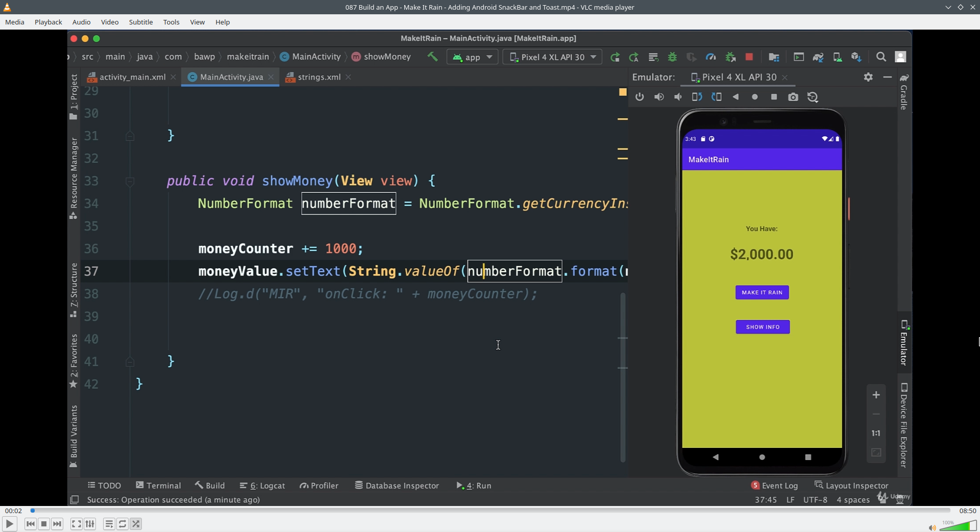Toggle the Structure side panel
This screenshot has height=532, width=980.
[x=73, y=290]
